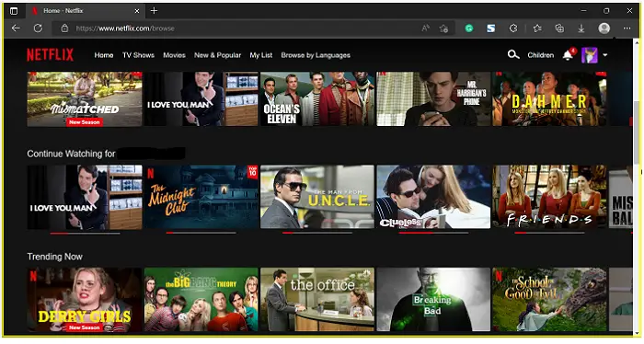Close the Home - Netflix tab
644x344 pixels.
(137, 11)
